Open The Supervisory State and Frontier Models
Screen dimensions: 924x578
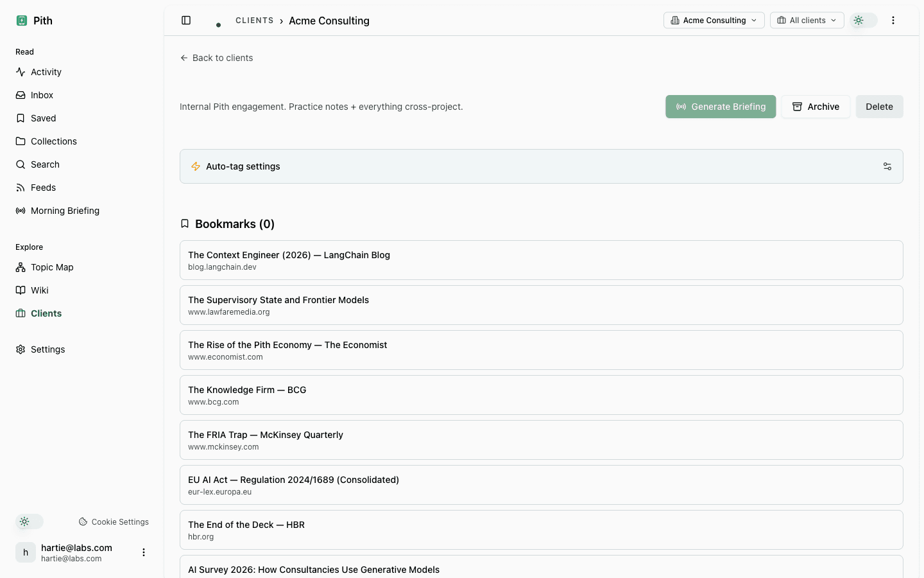pos(542,305)
